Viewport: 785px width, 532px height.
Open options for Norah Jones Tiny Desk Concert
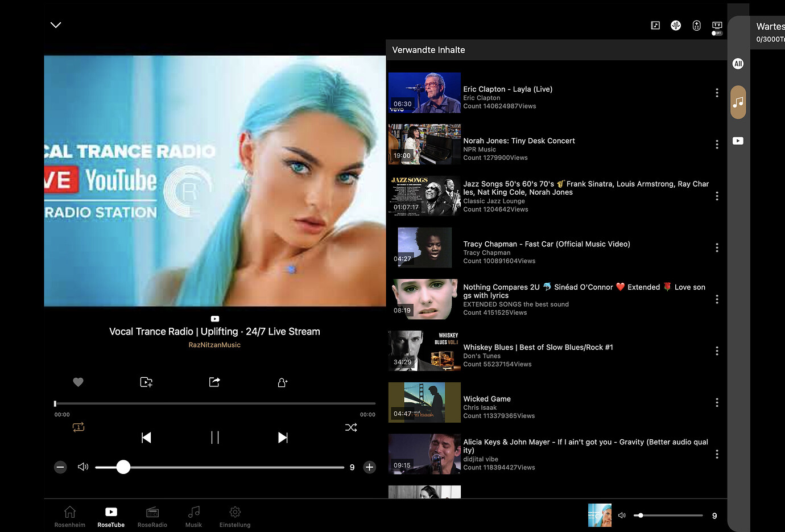pos(717,145)
